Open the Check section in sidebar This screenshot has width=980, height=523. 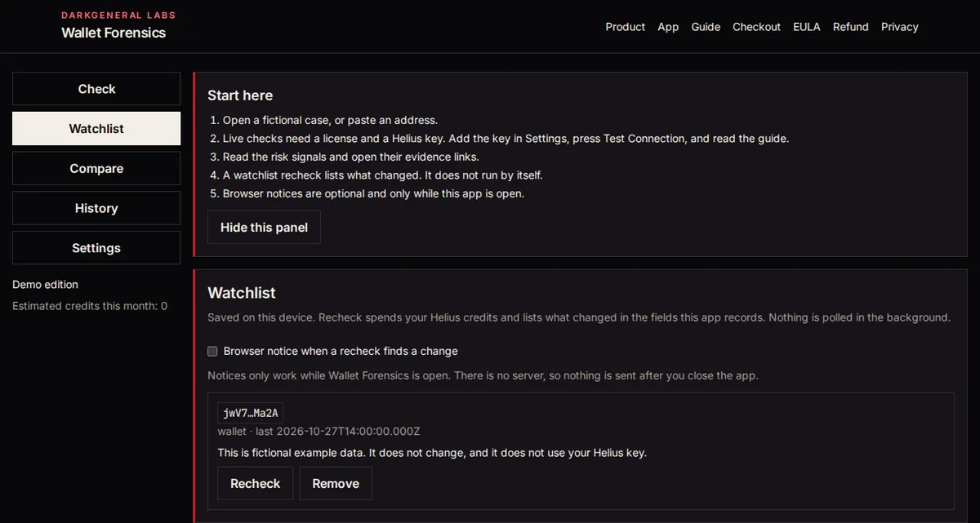pyautogui.click(x=96, y=89)
